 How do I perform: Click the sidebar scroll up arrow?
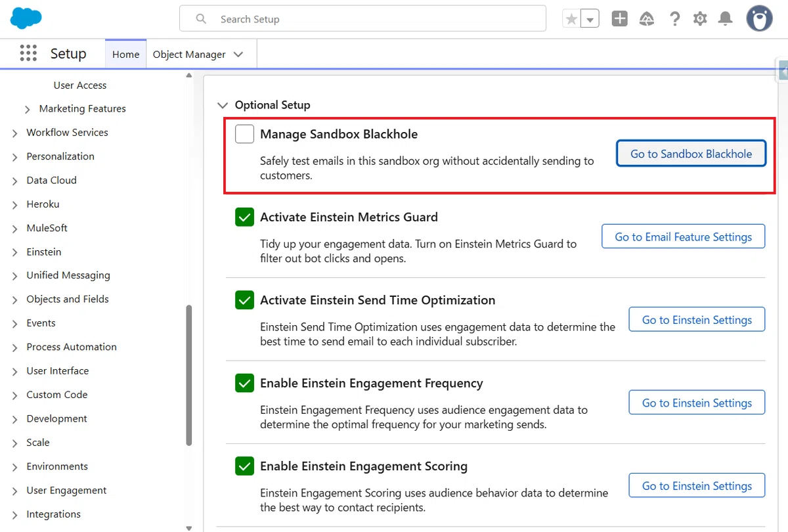[189, 76]
